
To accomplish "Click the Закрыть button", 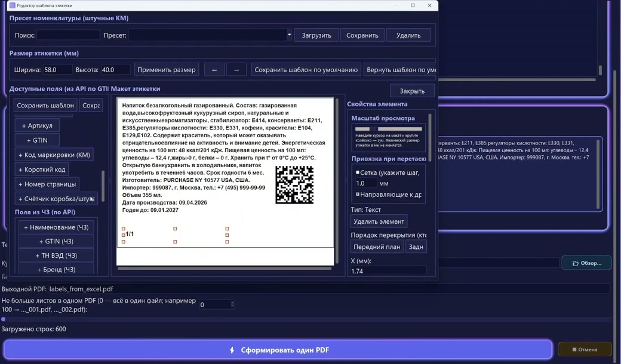I will [412, 91].
